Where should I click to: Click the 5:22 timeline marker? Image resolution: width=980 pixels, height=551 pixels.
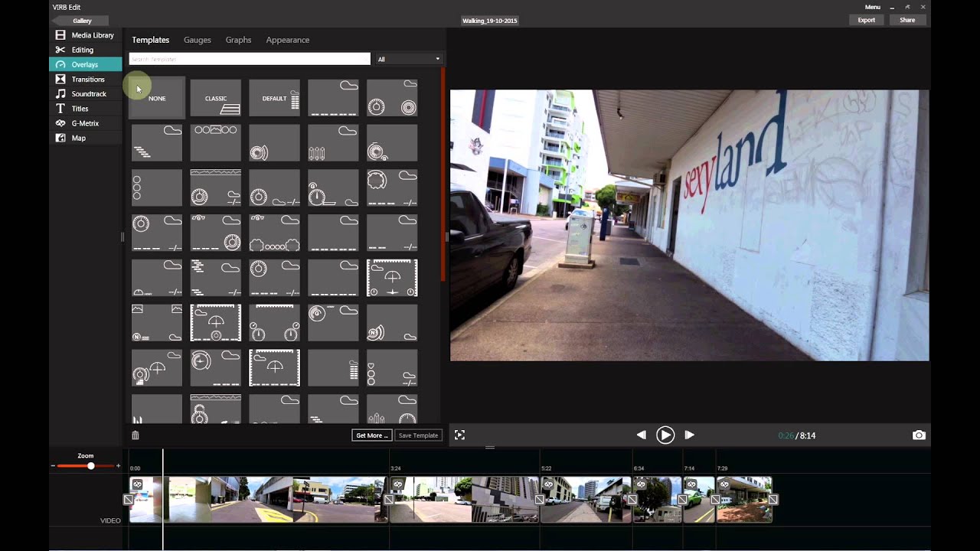tap(547, 468)
